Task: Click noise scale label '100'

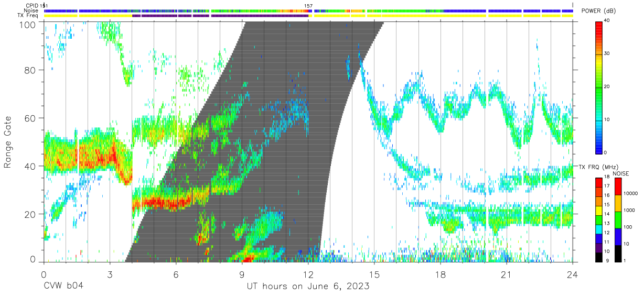Action: (627, 227)
